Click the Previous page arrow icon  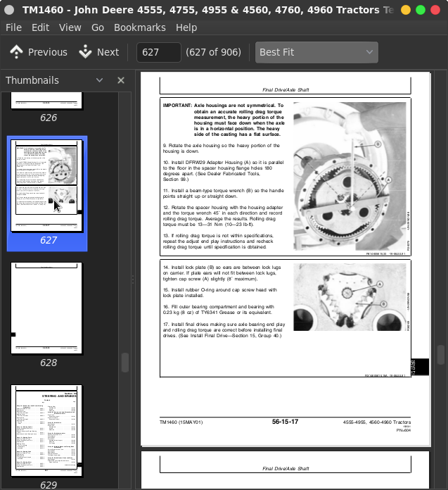tap(16, 52)
